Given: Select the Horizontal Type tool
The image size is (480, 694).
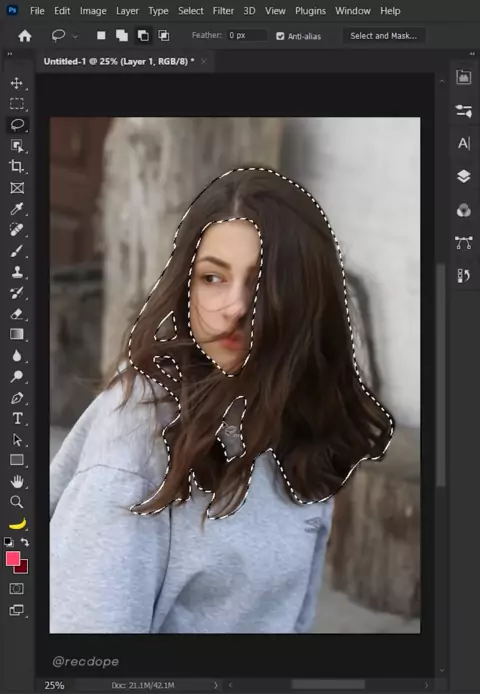Looking at the screenshot, I should (17, 418).
